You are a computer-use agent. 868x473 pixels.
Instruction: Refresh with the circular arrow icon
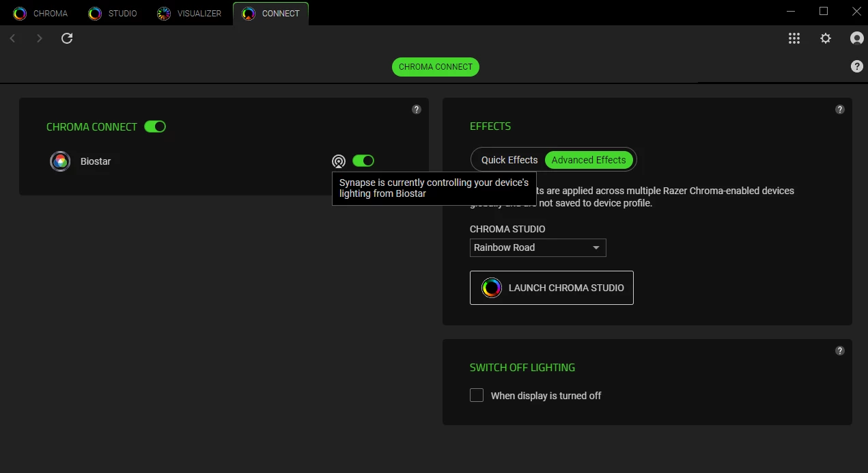(x=67, y=38)
